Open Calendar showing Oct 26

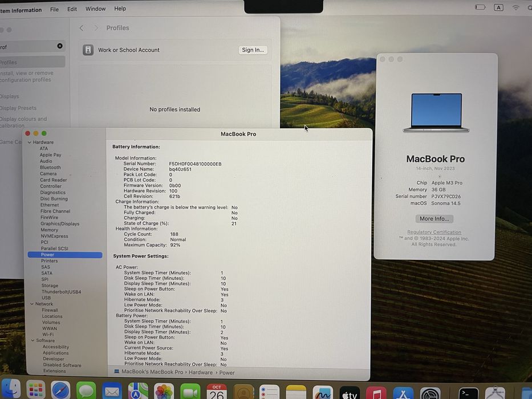pyautogui.click(x=217, y=392)
